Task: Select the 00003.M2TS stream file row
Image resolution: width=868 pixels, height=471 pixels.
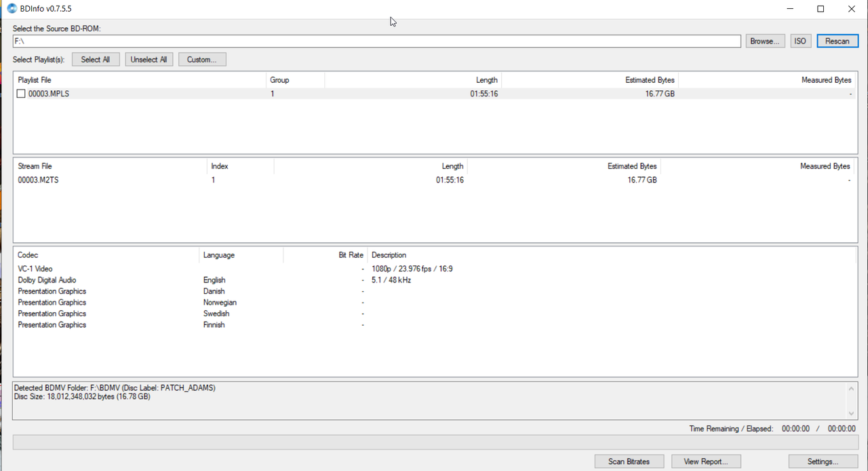Action: coord(434,180)
